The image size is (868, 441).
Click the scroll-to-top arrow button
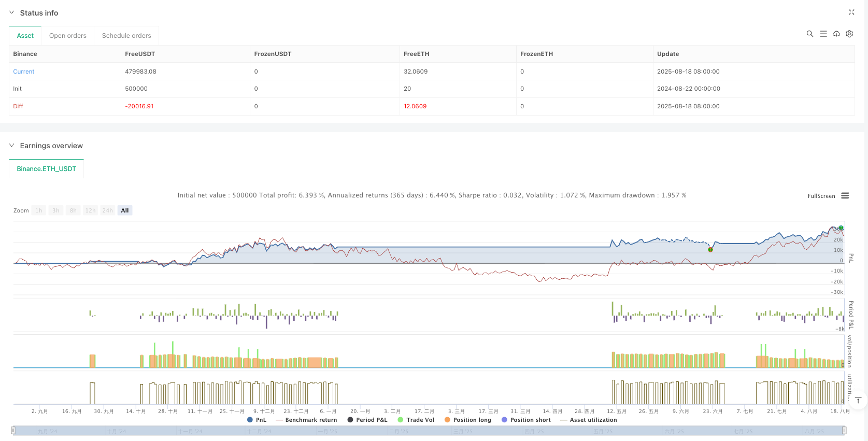(x=858, y=400)
